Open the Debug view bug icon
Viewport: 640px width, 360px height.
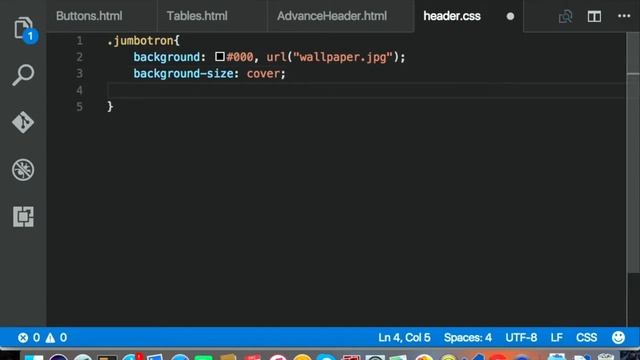click(x=23, y=169)
